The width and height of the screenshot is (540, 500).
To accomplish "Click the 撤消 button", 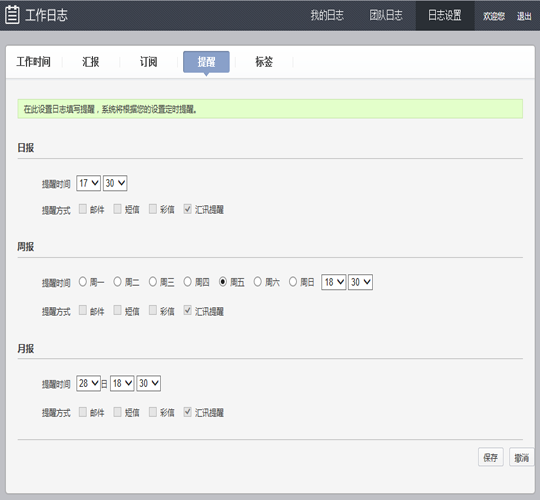I will coord(521,457).
